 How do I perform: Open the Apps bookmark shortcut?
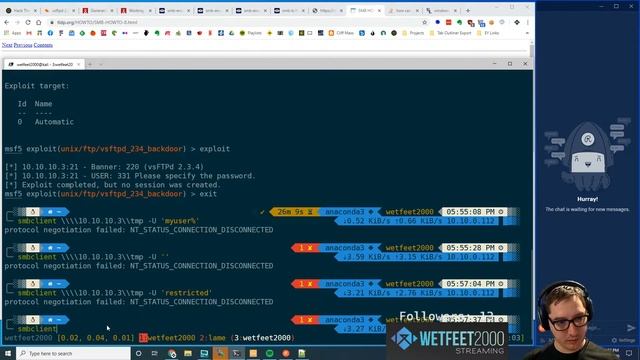(x=12, y=33)
